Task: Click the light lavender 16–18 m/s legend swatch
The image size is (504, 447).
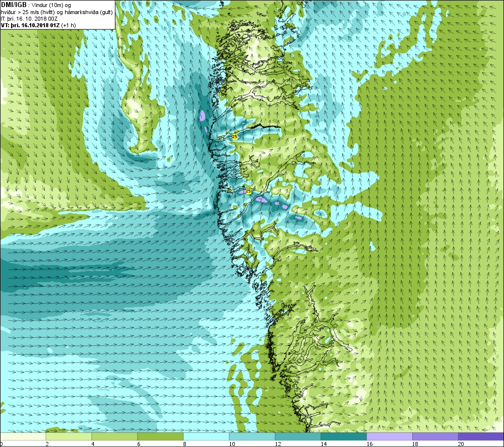Action: point(390,436)
